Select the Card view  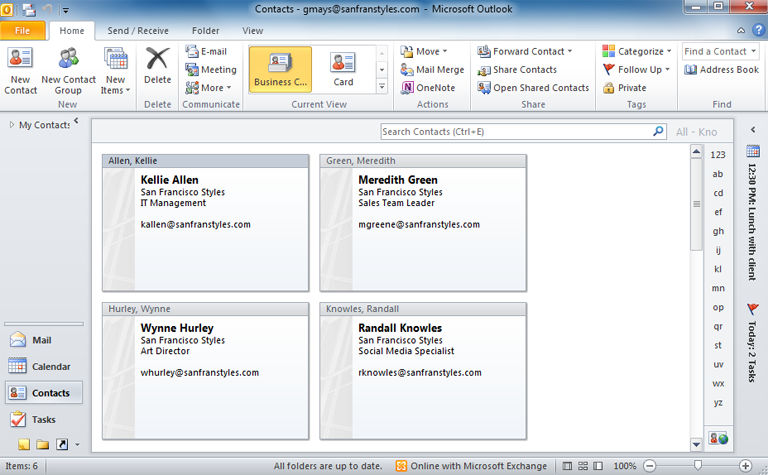pos(343,68)
